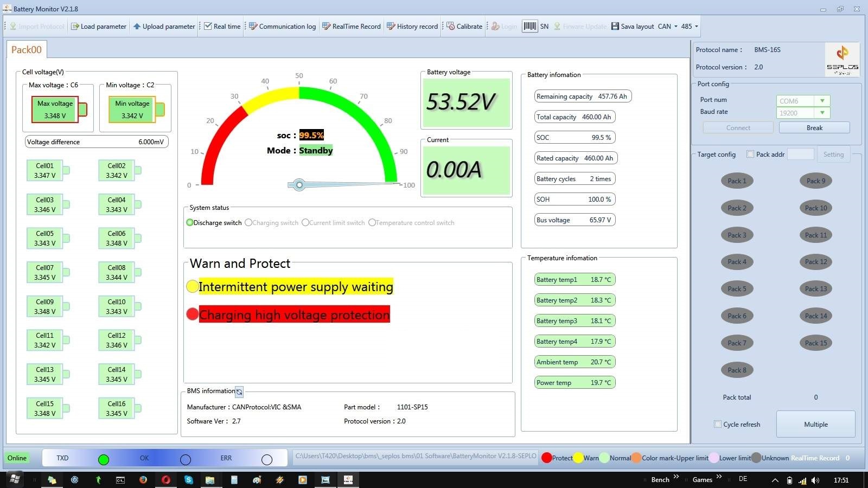Click the SN barcode icon
Viewport: 868px width, 488px height.
click(x=530, y=26)
